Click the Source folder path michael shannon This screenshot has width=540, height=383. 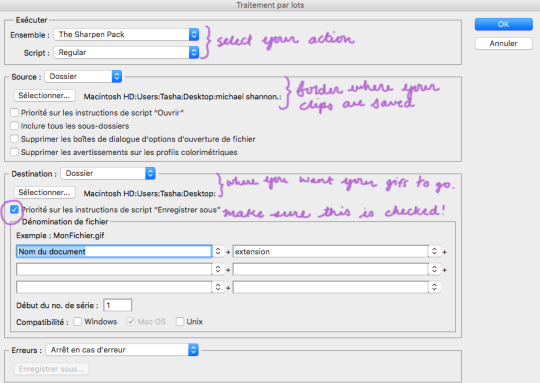pos(183,97)
